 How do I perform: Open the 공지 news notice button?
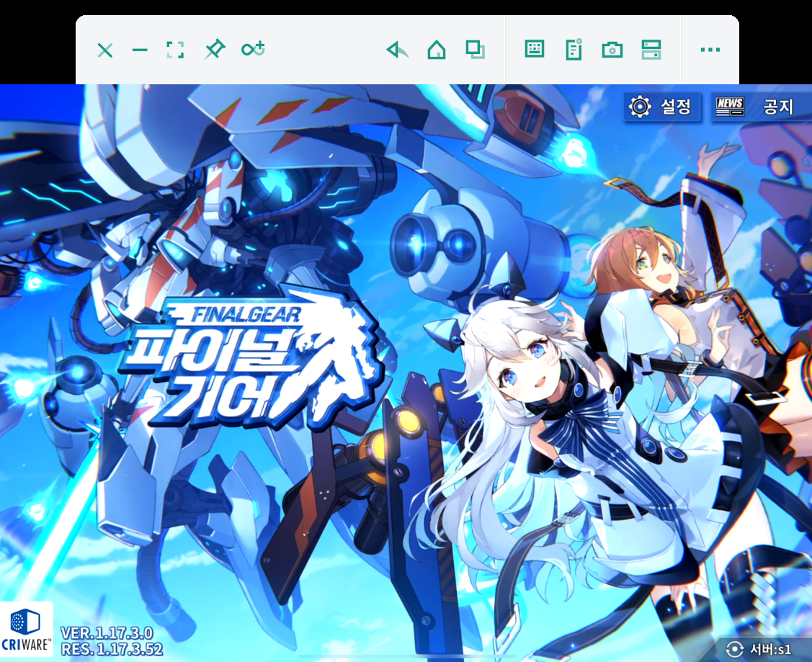[761, 107]
